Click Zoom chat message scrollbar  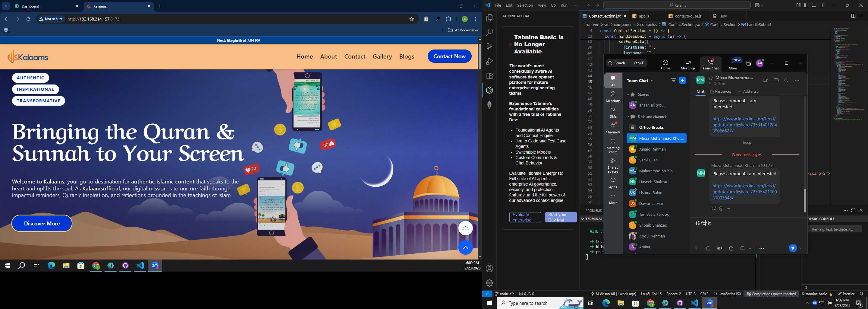[805, 200]
